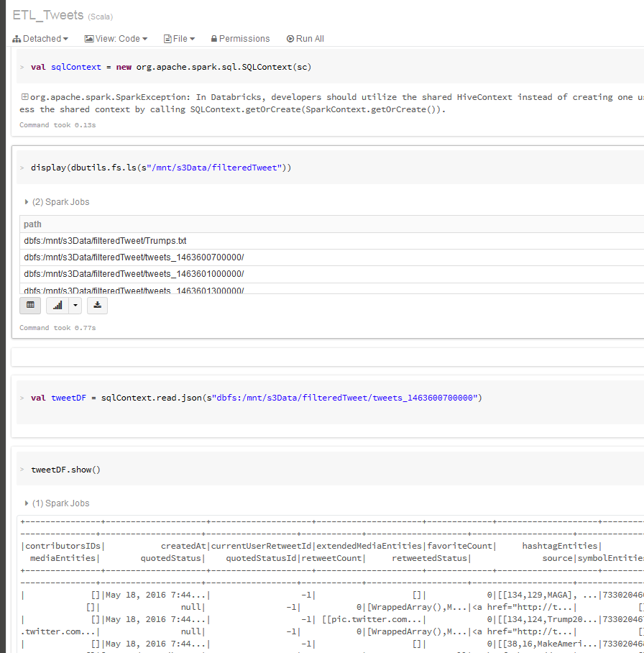Open chart type dropdown arrow
Viewport: 644px width, 653px height.
point(75,305)
